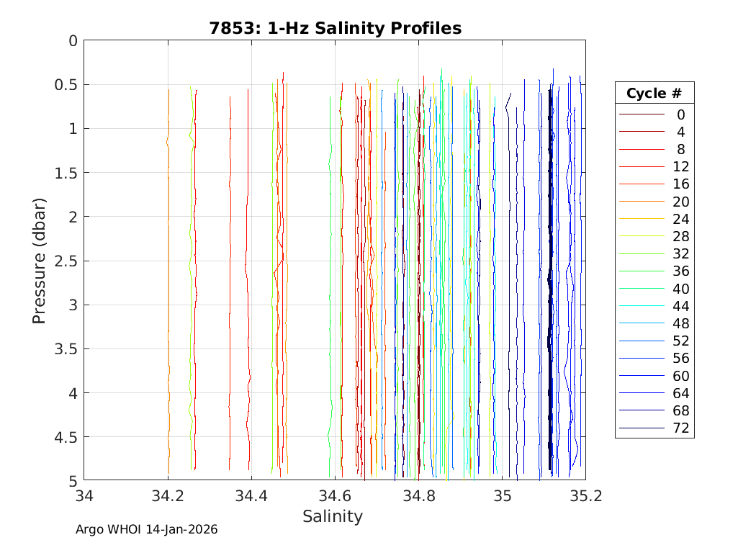Click the orange profile line near salinity 34.2
This screenshot has width=756, height=540.
168,288
